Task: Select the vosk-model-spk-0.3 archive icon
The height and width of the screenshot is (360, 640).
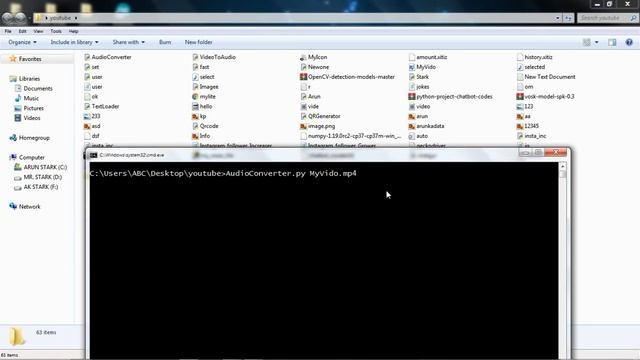Action: pyautogui.click(x=520, y=97)
